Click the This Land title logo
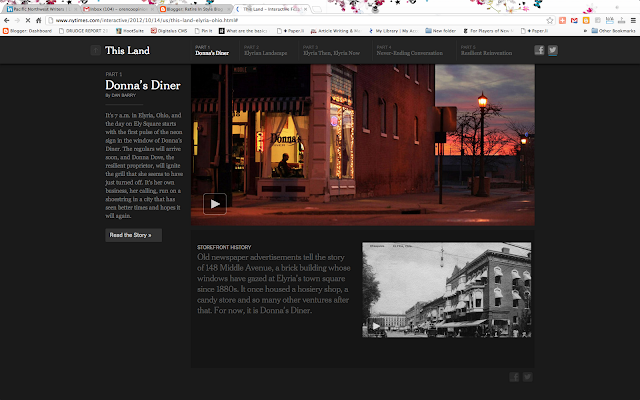The height and width of the screenshot is (400, 640). coord(127,50)
